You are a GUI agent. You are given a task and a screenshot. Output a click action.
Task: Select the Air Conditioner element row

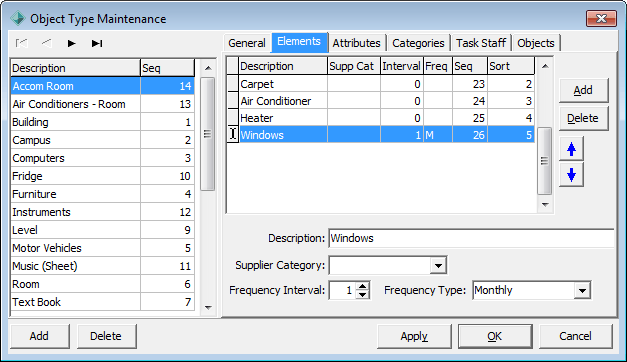387,101
